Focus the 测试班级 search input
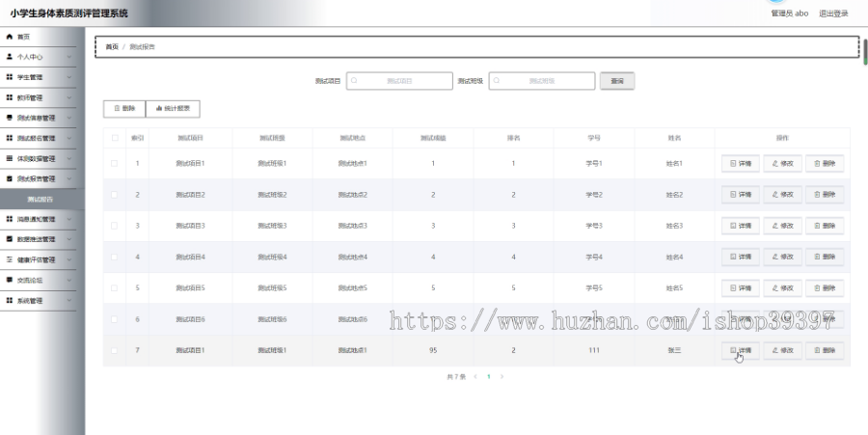Viewport: 868px width, 435px height. pyautogui.click(x=542, y=81)
